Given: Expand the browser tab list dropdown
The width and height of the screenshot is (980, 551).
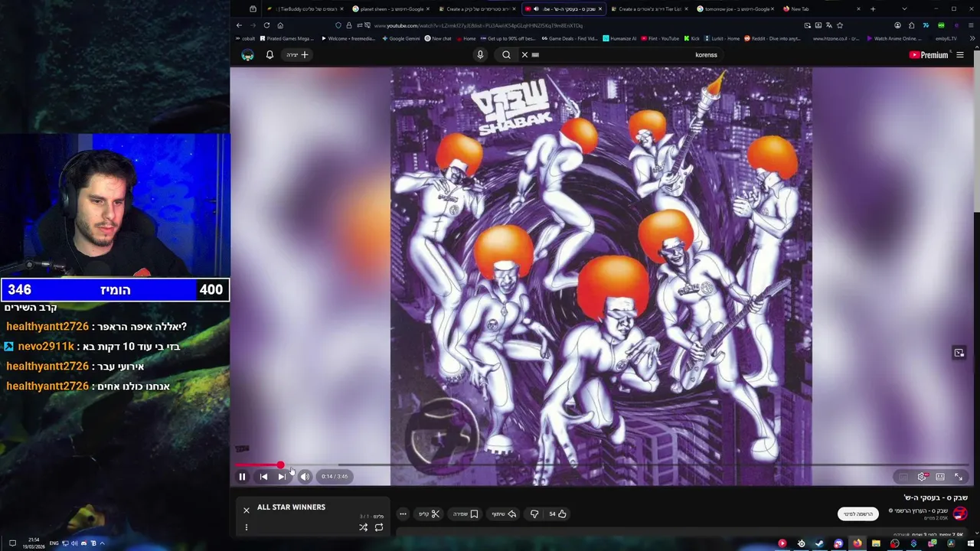Looking at the screenshot, I should pyautogui.click(x=904, y=9).
